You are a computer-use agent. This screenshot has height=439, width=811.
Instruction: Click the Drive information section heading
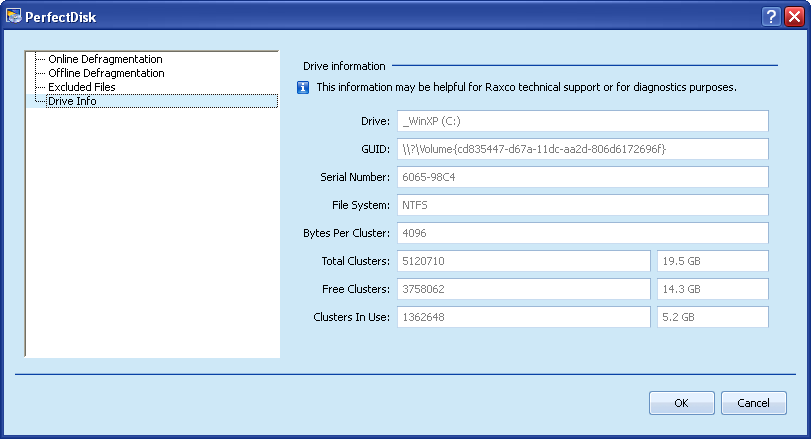[344, 66]
